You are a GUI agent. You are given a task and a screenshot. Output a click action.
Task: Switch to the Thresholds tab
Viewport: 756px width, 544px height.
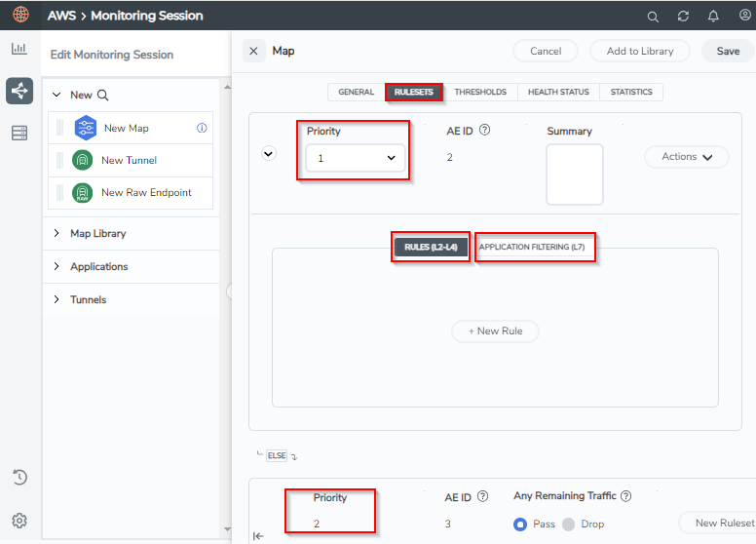tap(480, 92)
